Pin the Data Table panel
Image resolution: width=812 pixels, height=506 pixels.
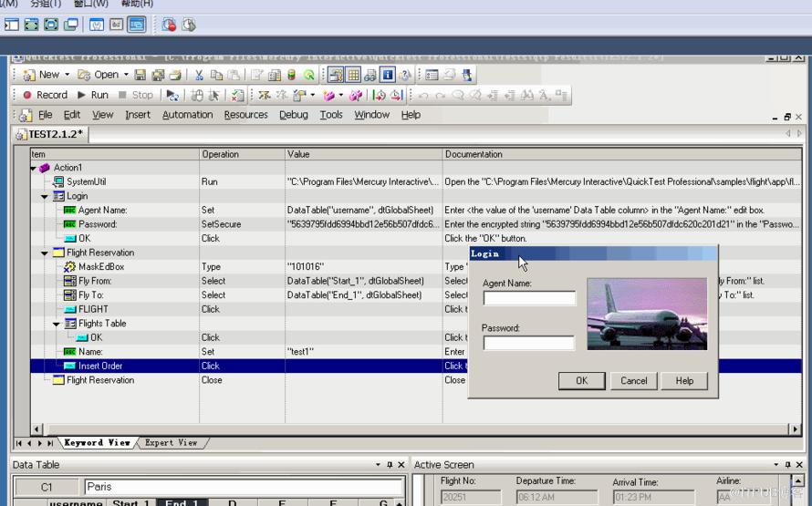390,465
